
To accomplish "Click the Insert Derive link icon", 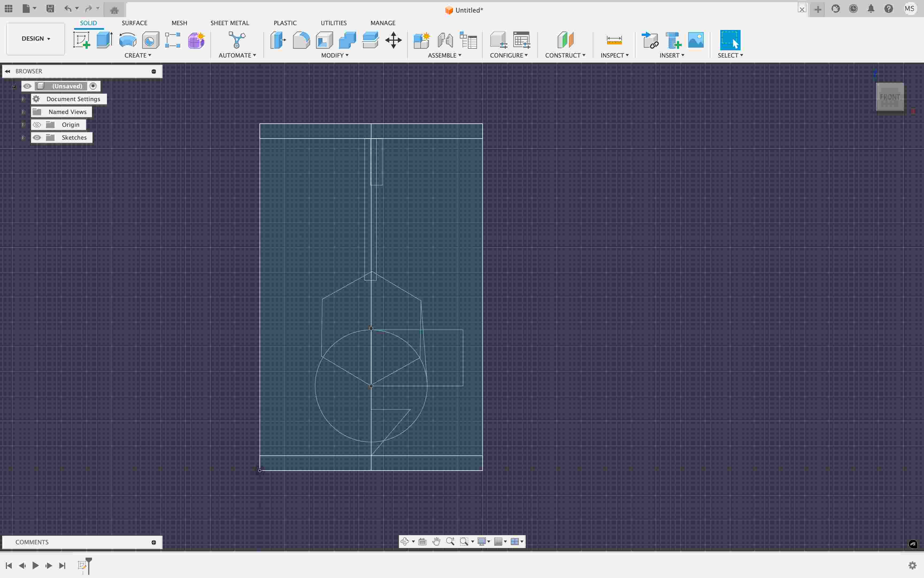I will click(x=650, y=40).
